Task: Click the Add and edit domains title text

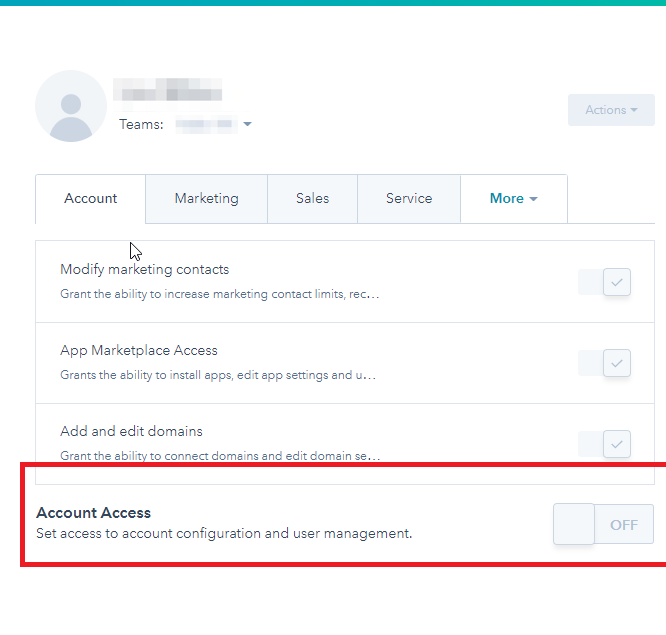Action: (x=131, y=431)
